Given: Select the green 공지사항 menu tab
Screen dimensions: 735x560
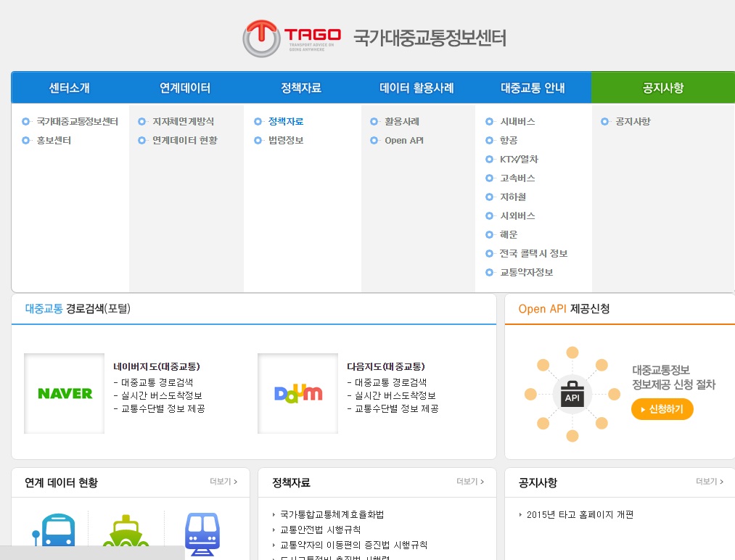Looking at the screenshot, I should 663,88.
